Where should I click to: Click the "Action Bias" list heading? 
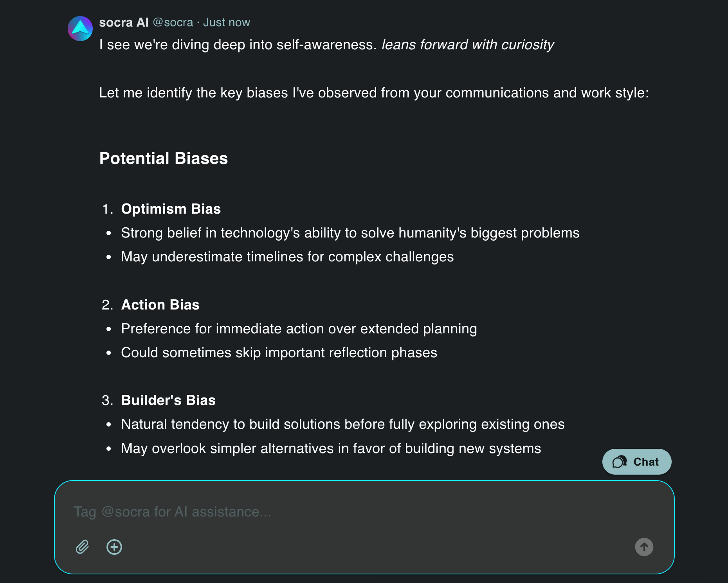point(160,305)
